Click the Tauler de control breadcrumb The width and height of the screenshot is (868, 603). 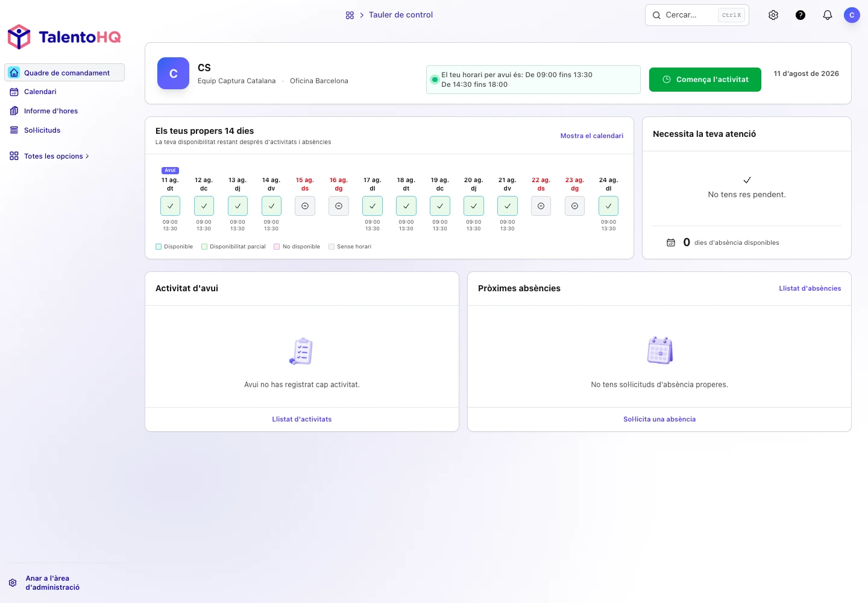(401, 15)
